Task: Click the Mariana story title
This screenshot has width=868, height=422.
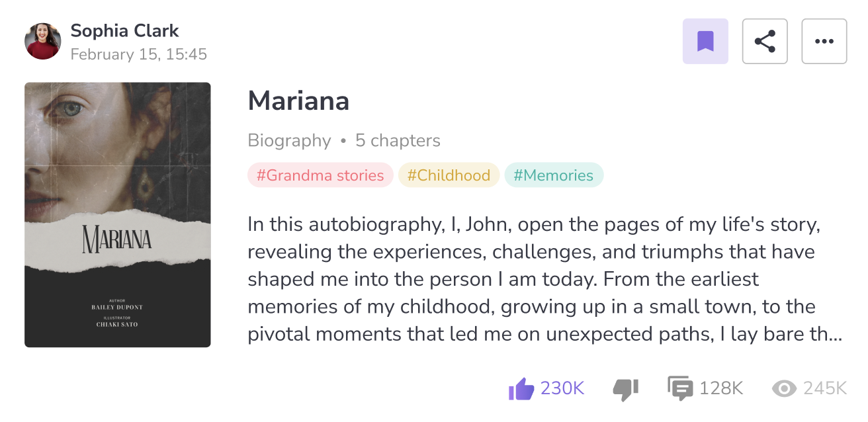Action: coord(298,101)
